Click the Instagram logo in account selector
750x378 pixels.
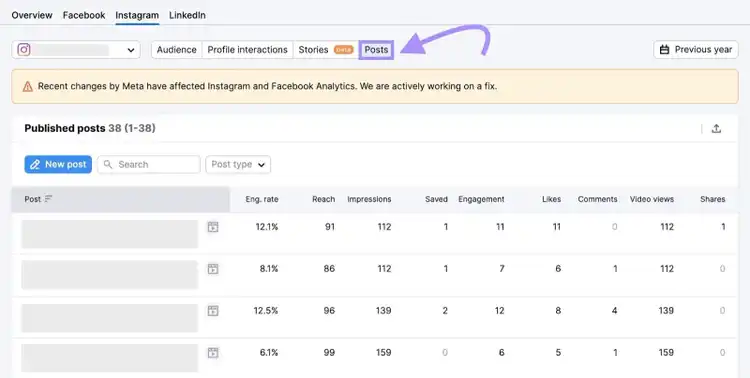pos(24,49)
